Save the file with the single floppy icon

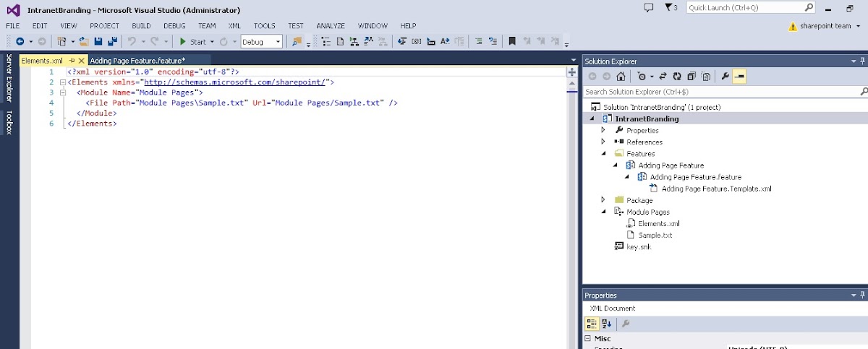(x=98, y=41)
